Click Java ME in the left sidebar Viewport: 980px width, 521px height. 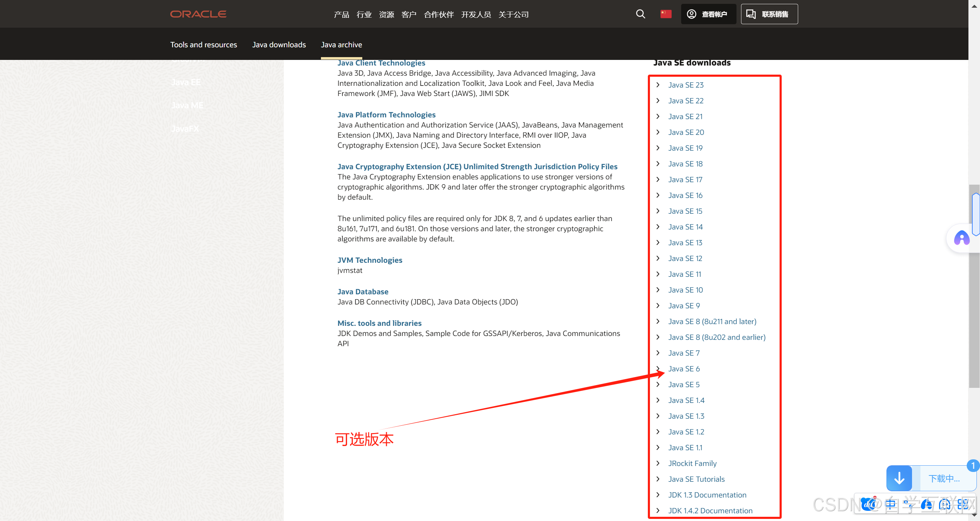click(x=187, y=105)
